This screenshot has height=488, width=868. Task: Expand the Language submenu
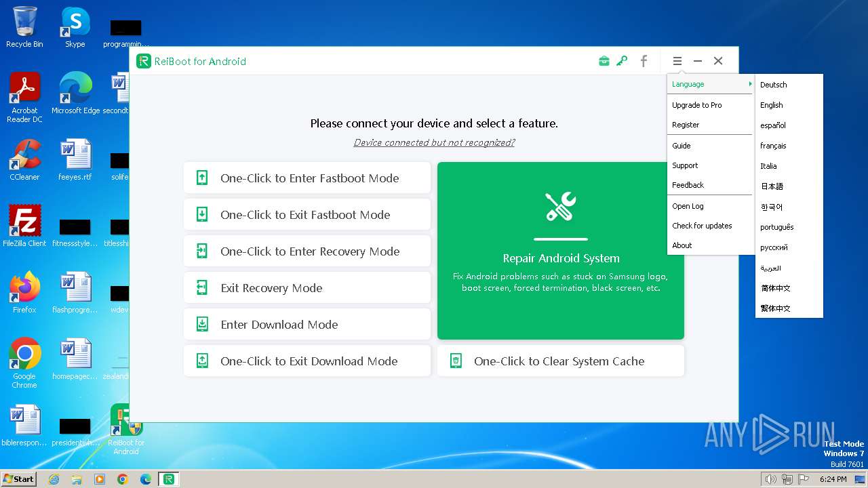pos(711,84)
